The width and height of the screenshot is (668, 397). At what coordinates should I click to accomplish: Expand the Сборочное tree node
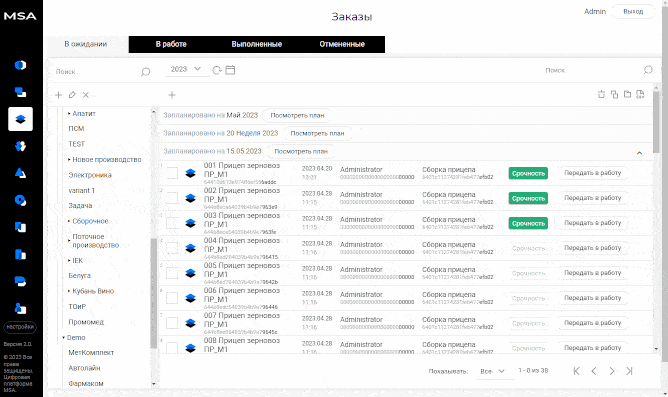69,221
